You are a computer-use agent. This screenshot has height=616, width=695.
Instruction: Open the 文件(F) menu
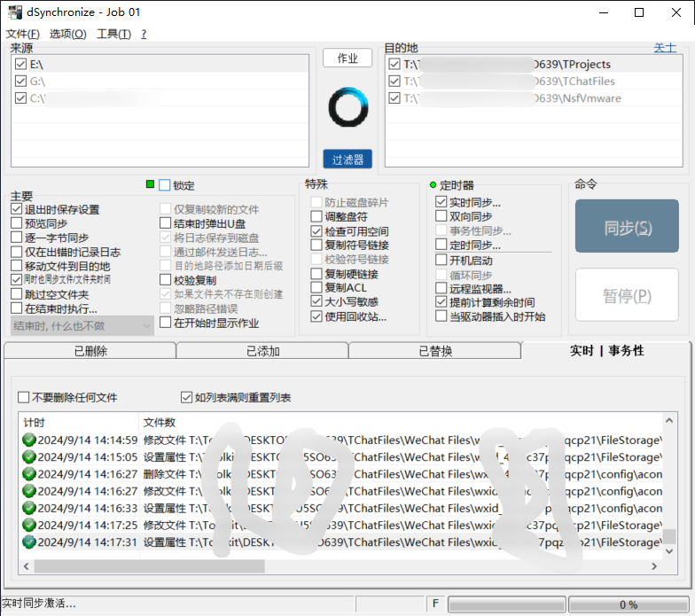(x=23, y=34)
